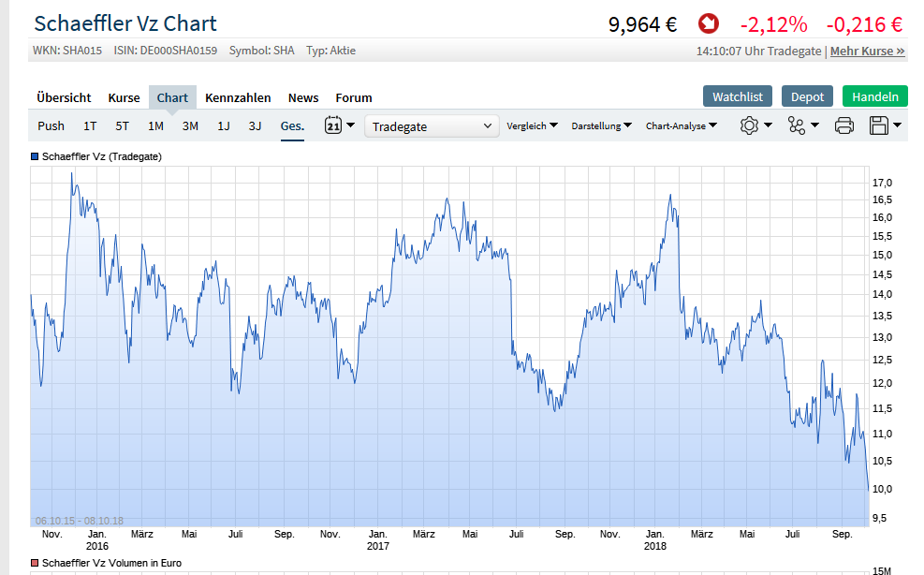Click the Depot button

pos(807,96)
